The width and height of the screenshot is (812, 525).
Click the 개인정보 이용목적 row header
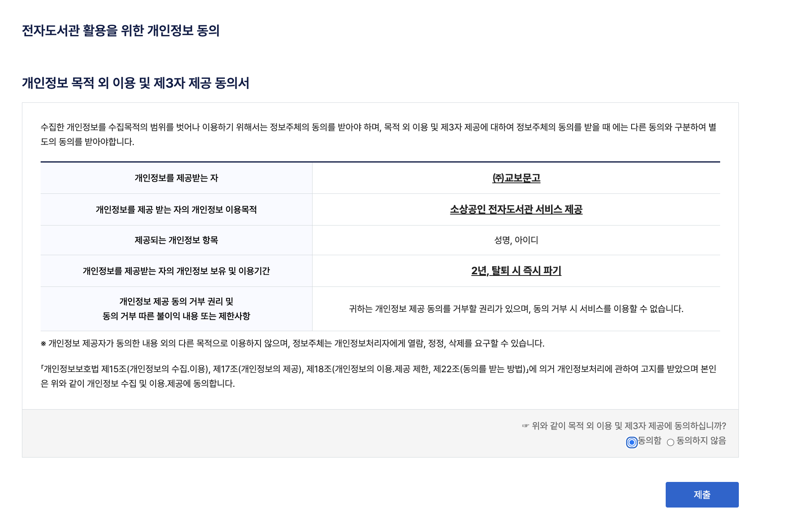click(x=176, y=210)
